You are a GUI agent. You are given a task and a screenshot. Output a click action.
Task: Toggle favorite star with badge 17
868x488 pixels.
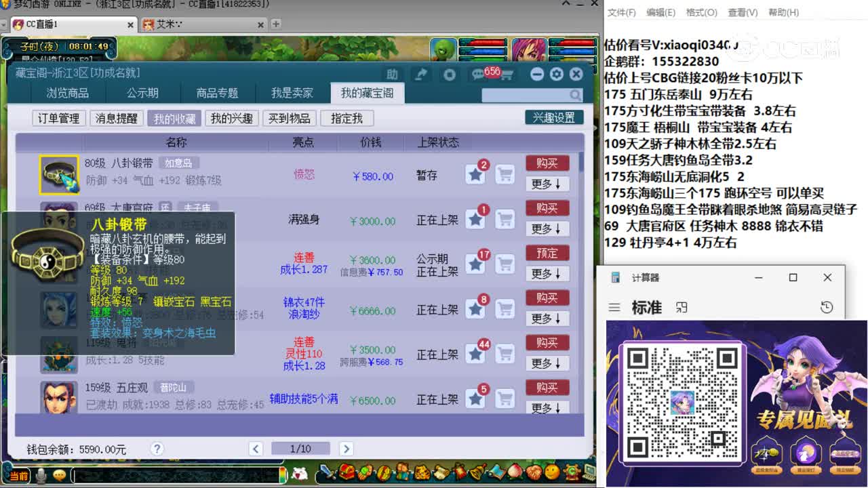pos(475,264)
